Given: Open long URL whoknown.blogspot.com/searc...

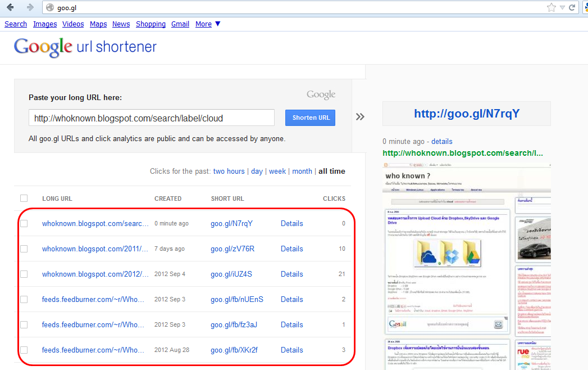Looking at the screenshot, I should 95,223.
